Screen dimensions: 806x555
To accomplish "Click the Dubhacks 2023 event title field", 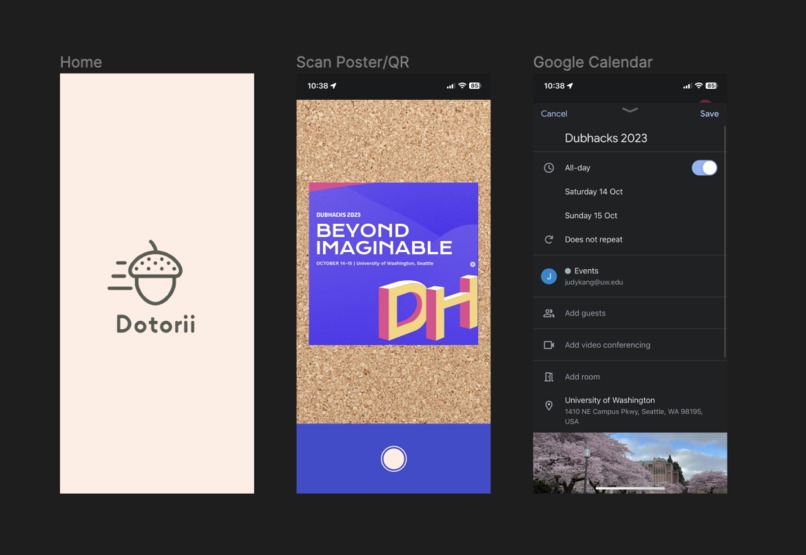I will coord(606,138).
